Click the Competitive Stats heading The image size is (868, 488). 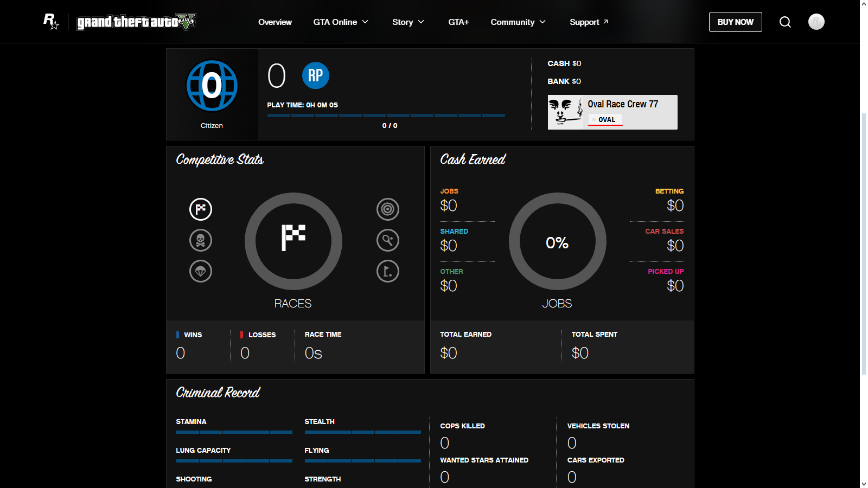(x=220, y=159)
